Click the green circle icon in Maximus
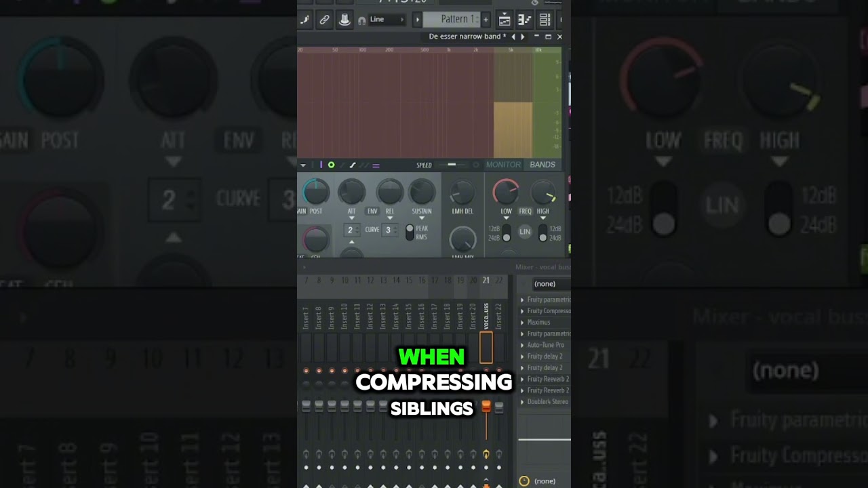This screenshot has height=488, width=868. pos(331,165)
